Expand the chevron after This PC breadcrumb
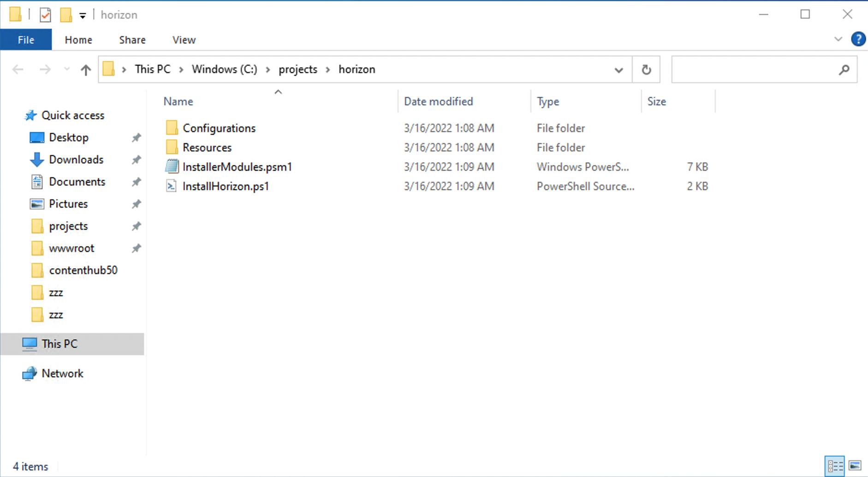The width and height of the screenshot is (868, 477). [181, 70]
